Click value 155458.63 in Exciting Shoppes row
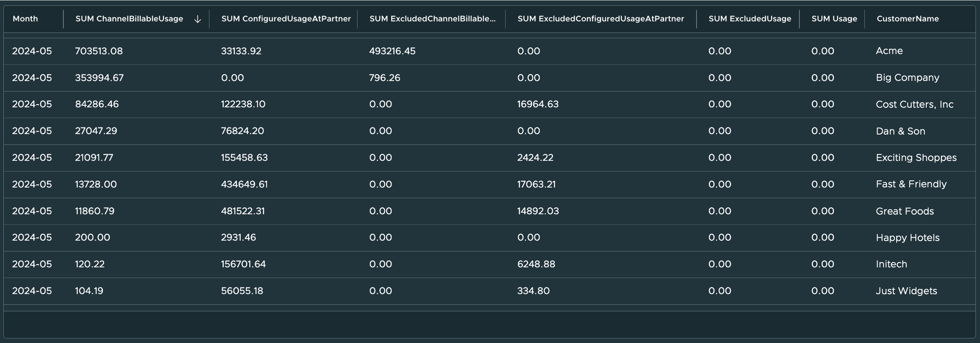The height and width of the screenshot is (343, 980). (244, 158)
